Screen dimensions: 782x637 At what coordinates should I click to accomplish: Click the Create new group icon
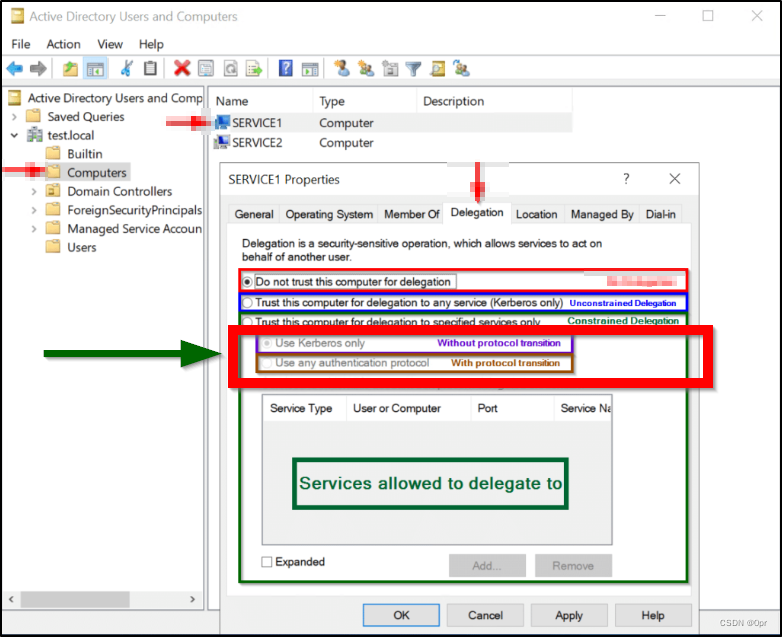[366, 68]
